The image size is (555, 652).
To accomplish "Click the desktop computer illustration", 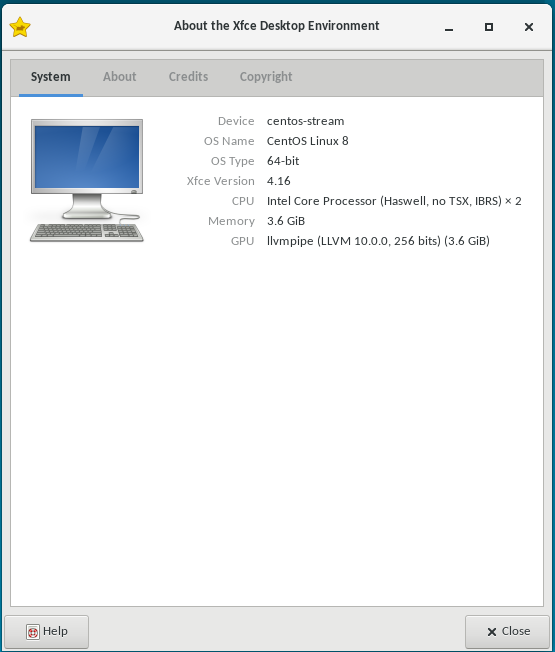I will pos(87,180).
